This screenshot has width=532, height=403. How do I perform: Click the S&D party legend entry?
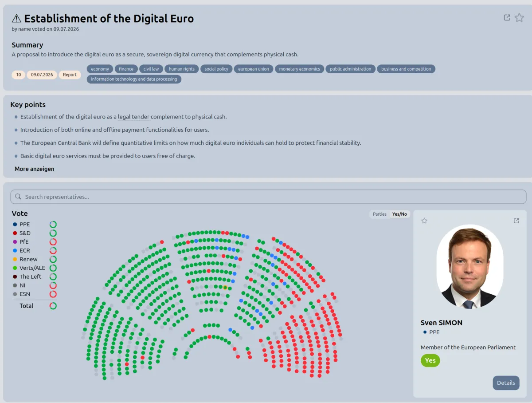click(25, 233)
